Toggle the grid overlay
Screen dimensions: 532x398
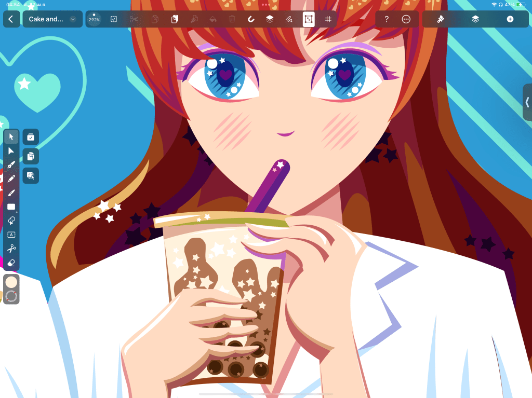pos(328,19)
